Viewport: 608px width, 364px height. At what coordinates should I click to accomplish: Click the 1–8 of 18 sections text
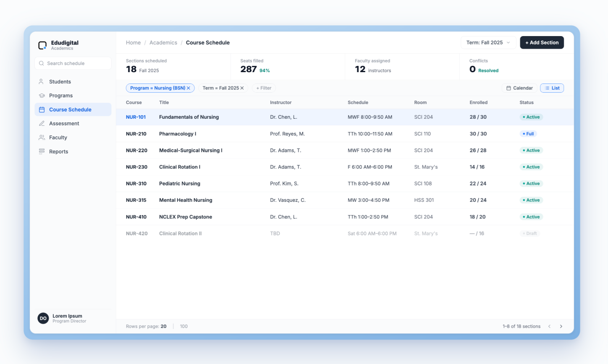click(522, 326)
